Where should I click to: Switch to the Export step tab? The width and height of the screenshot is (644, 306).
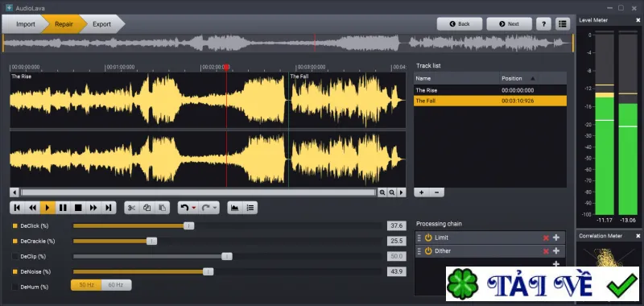(x=102, y=24)
